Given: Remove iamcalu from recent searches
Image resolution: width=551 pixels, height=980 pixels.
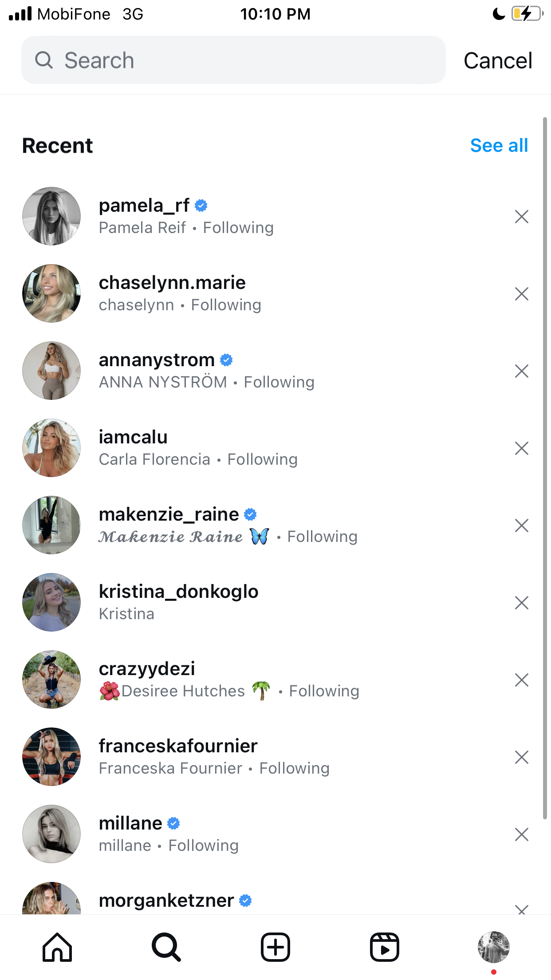Looking at the screenshot, I should 522,448.
